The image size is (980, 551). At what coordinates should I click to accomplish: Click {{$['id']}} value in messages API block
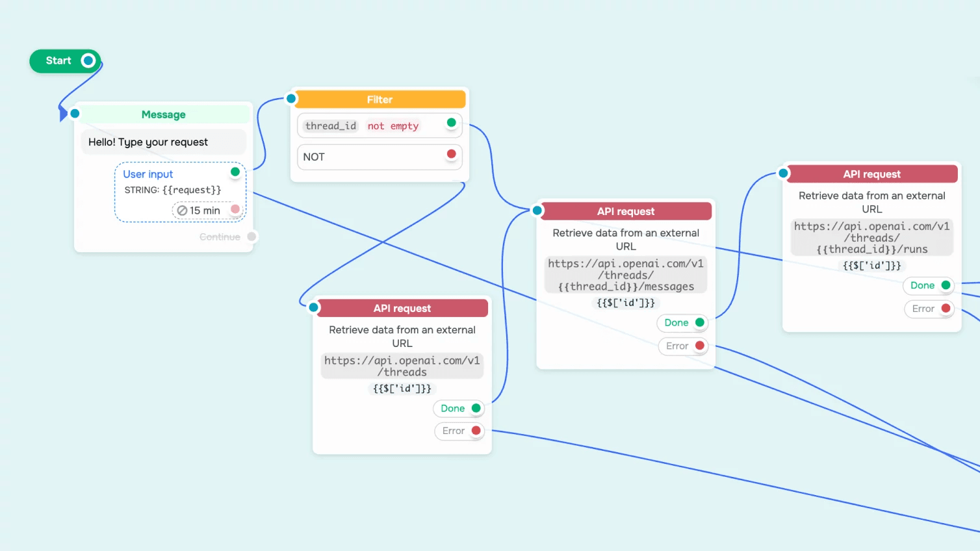click(626, 303)
